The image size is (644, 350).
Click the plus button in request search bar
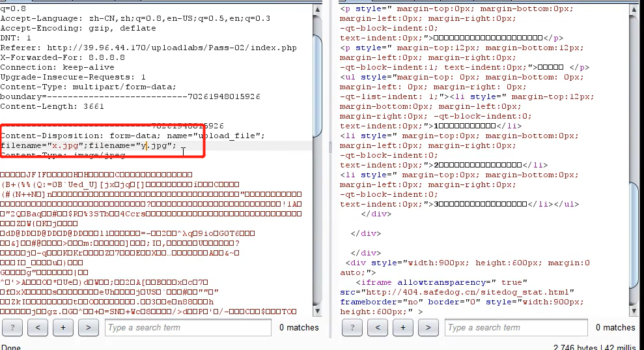(63, 327)
